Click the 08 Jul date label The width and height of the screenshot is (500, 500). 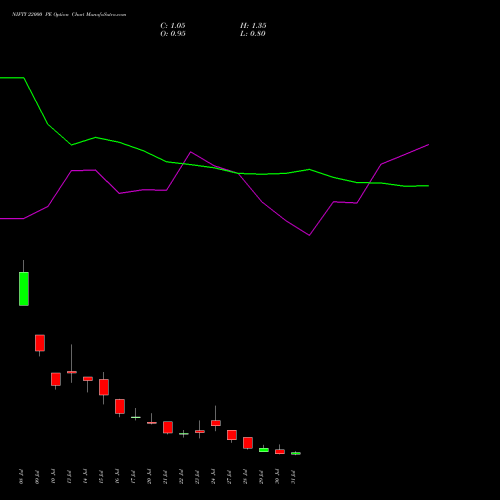[x=22, y=477]
